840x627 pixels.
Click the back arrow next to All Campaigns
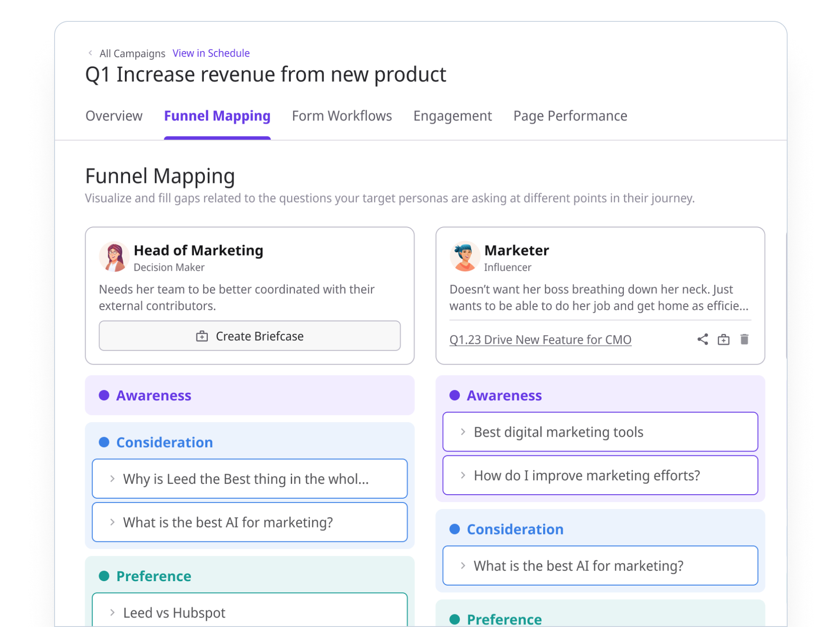click(90, 53)
